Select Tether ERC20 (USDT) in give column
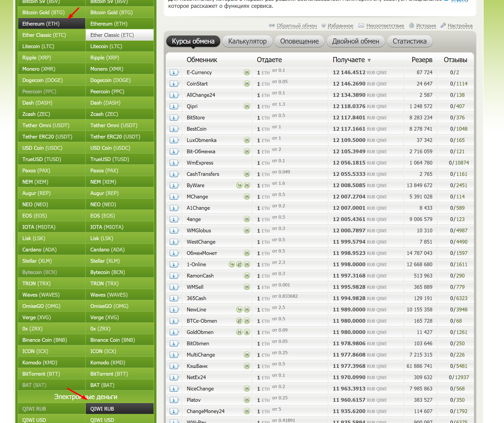Screen dimensions: 504x423 coord(52,137)
